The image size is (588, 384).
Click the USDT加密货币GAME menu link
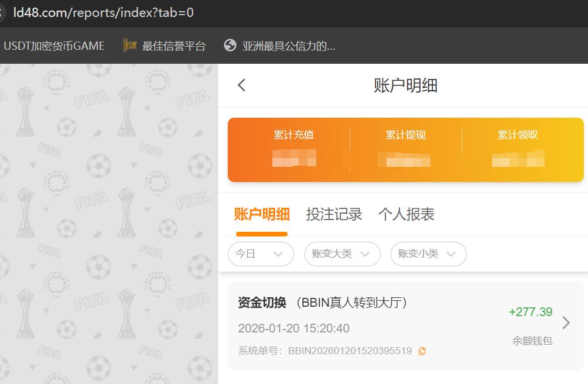click(x=54, y=45)
